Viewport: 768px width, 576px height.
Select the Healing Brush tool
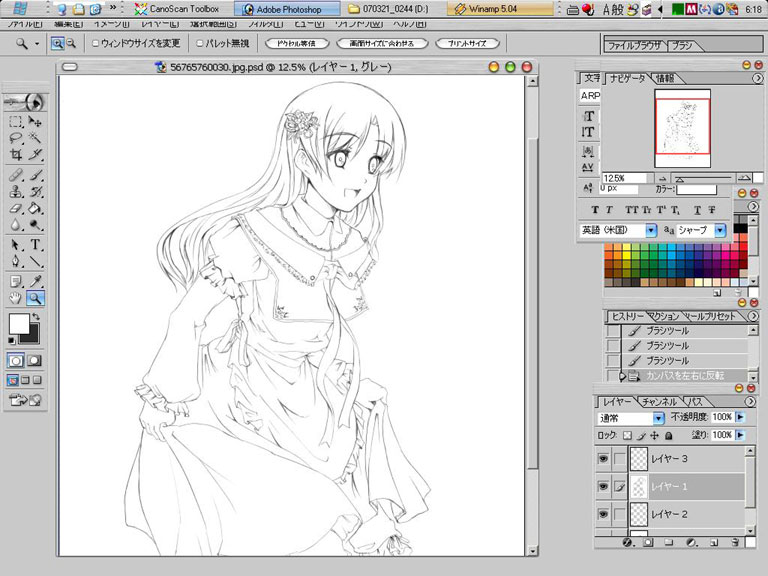pyautogui.click(x=16, y=175)
